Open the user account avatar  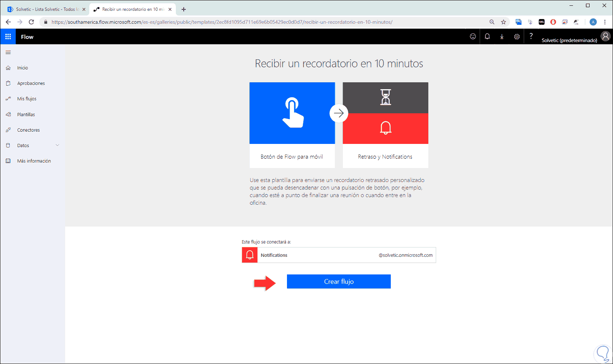point(605,36)
